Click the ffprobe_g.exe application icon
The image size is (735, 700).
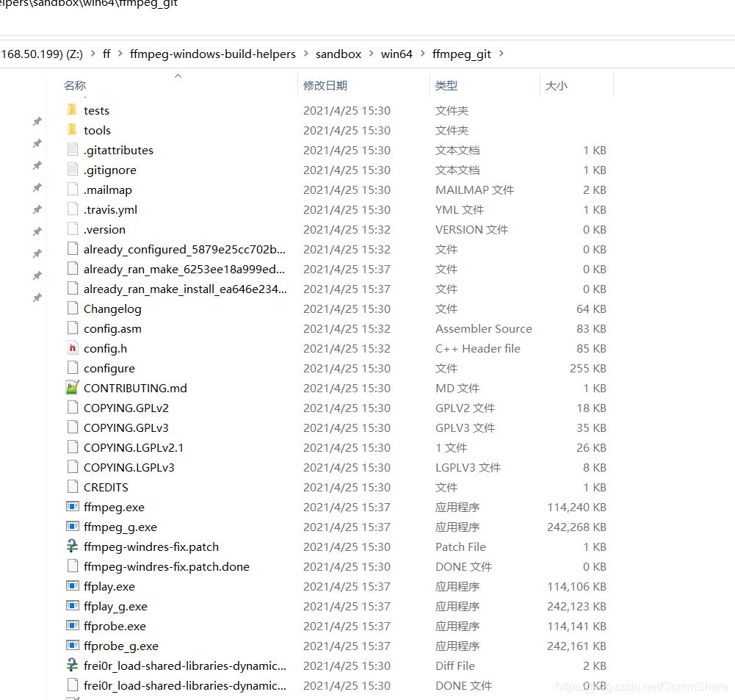pyautogui.click(x=72, y=645)
